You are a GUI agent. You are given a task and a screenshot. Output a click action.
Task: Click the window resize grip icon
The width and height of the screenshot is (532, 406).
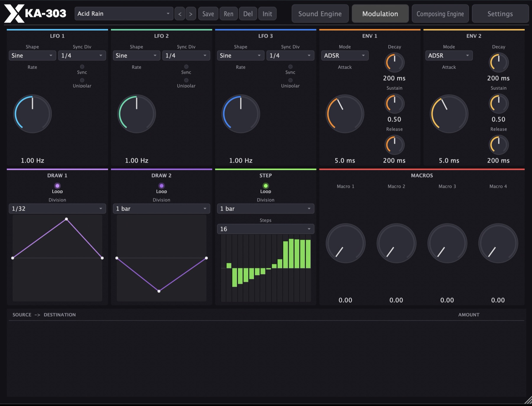pyautogui.click(x=528, y=400)
